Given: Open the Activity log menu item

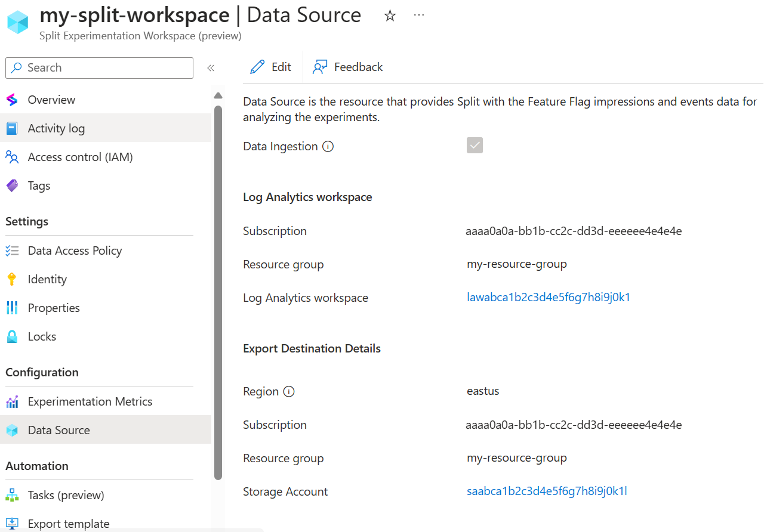Looking at the screenshot, I should point(106,128).
